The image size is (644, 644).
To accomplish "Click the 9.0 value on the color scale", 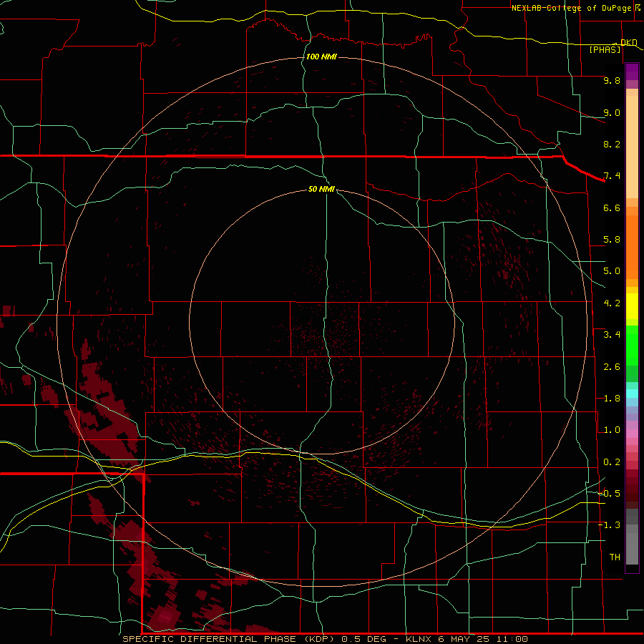I will click(612, 112).
